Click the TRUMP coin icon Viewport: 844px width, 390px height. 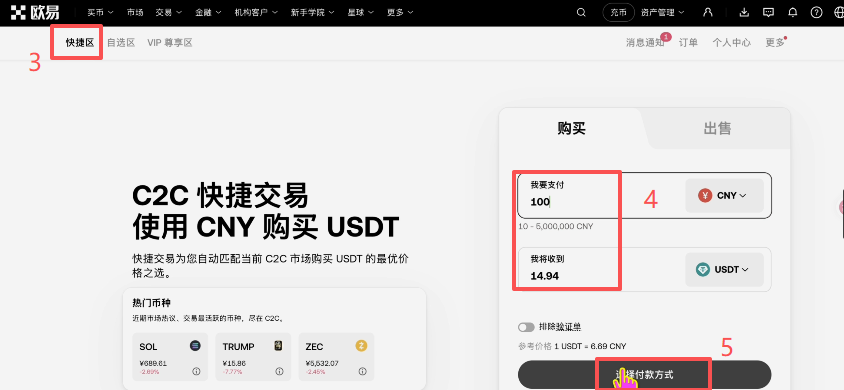point(278,346)
